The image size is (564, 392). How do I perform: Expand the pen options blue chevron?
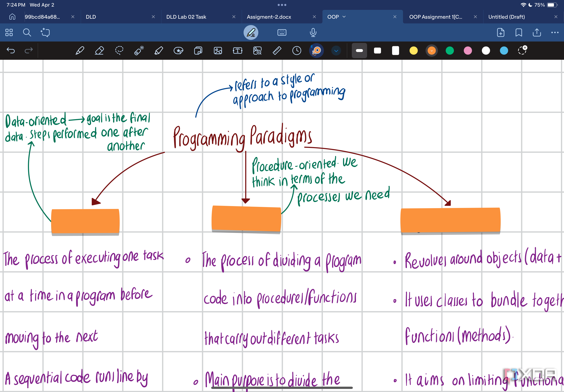pos(336,51)
